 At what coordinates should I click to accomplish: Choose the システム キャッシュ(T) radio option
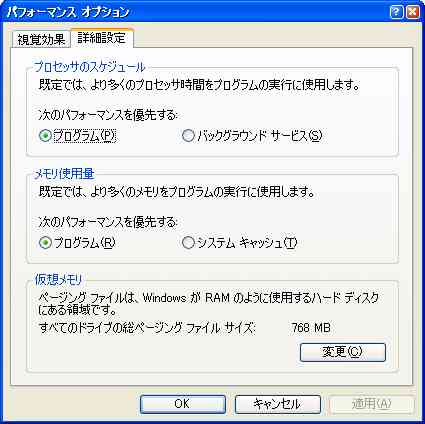[239, 243]
